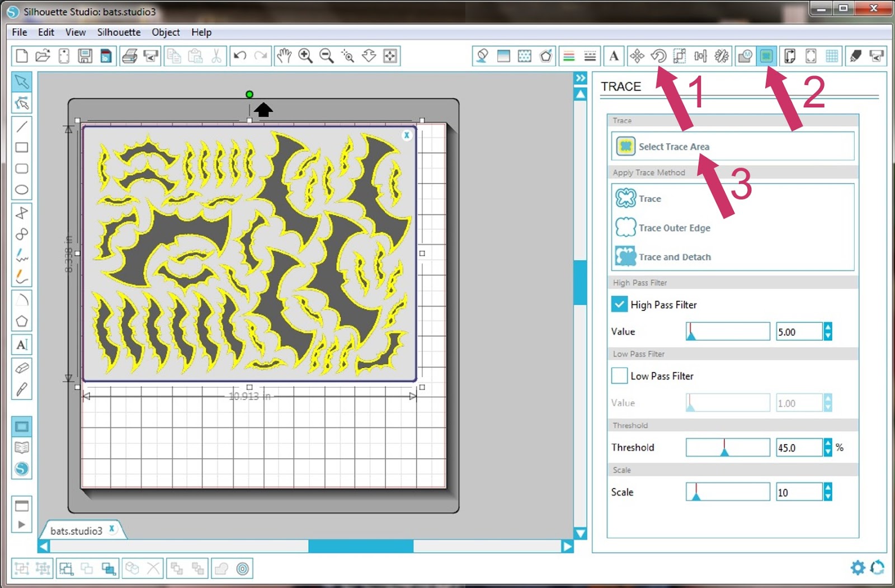Open the Library book icon
The image size is (895, 588).
pos(22,448)
